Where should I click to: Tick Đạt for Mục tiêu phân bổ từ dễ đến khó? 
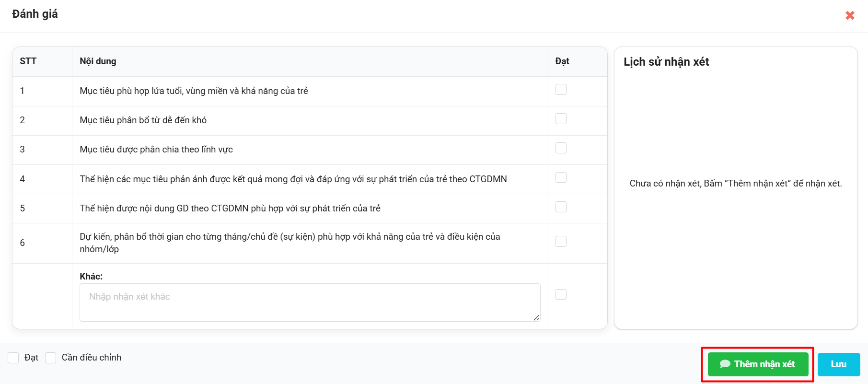(561, 119)
